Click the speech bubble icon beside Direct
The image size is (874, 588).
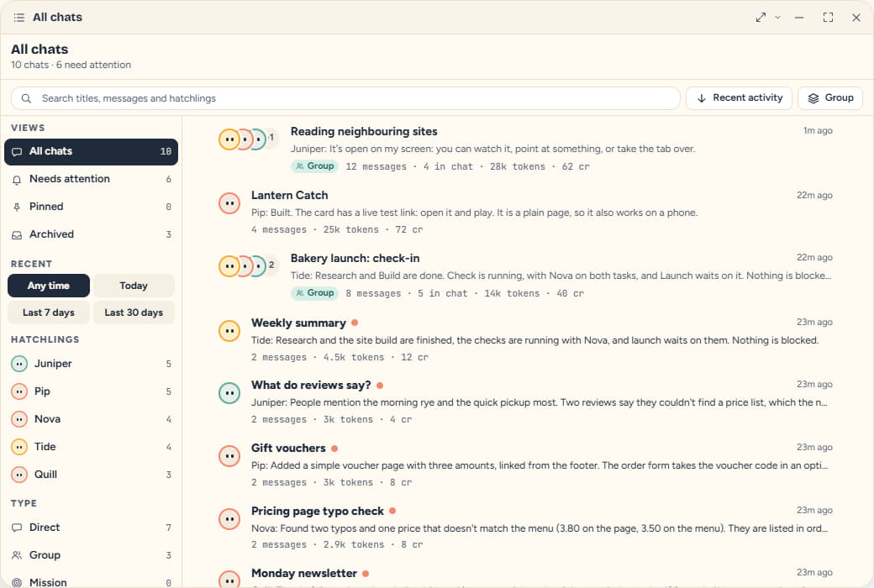[17, 528]
